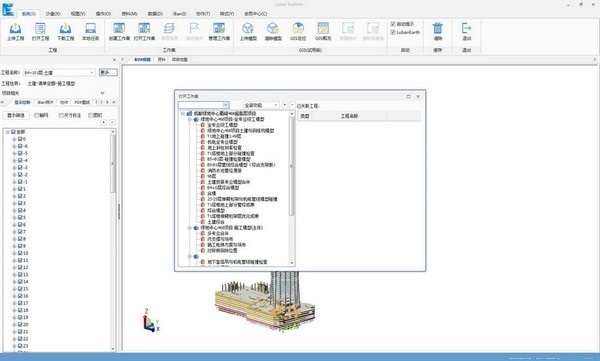
Task: Open the GIS定位 positioning tool
Action: 298,31
